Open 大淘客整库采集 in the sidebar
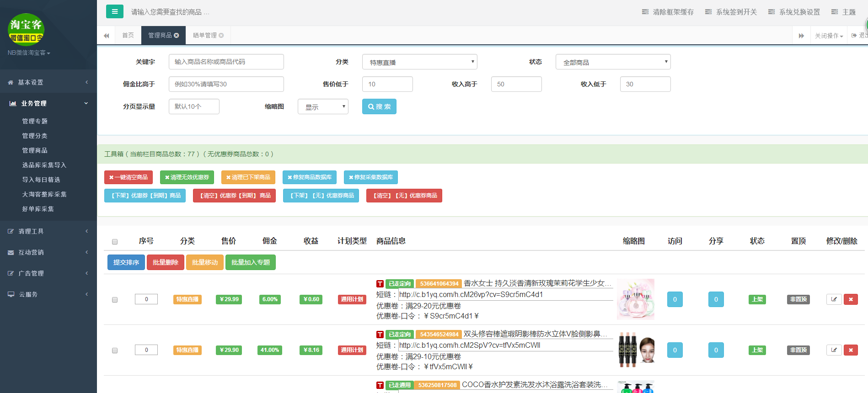The height and width of the screenshot is (393, 868). [x=44, y=194]
